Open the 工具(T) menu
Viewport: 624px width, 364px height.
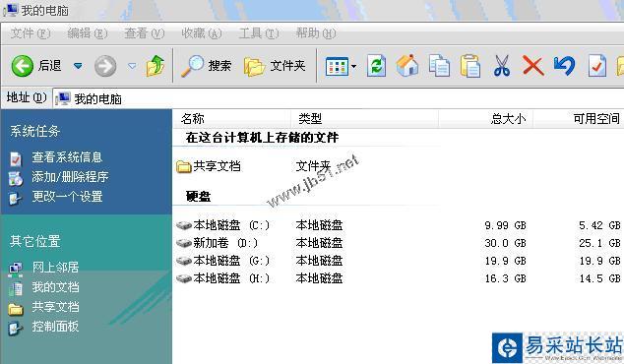pos(259,33)
